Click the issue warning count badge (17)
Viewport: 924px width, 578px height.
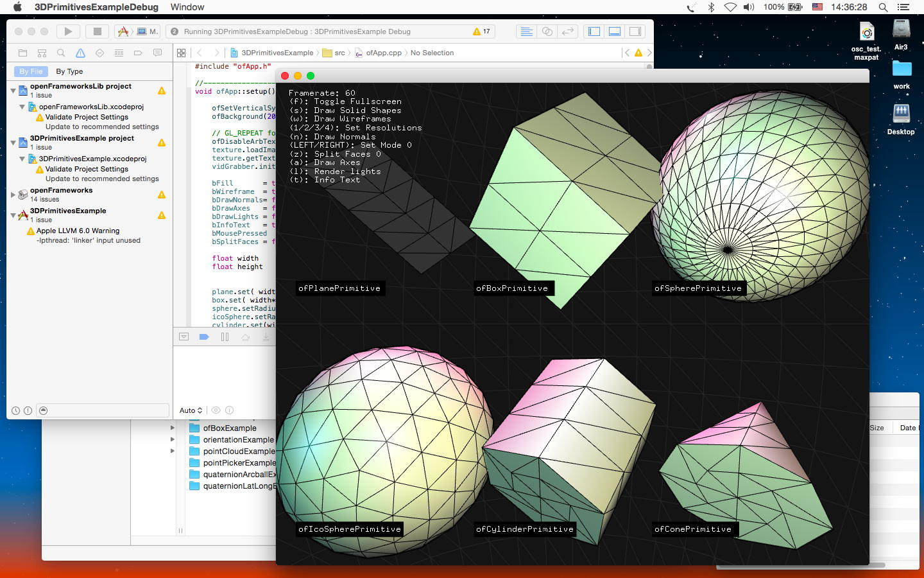[481, 31]
